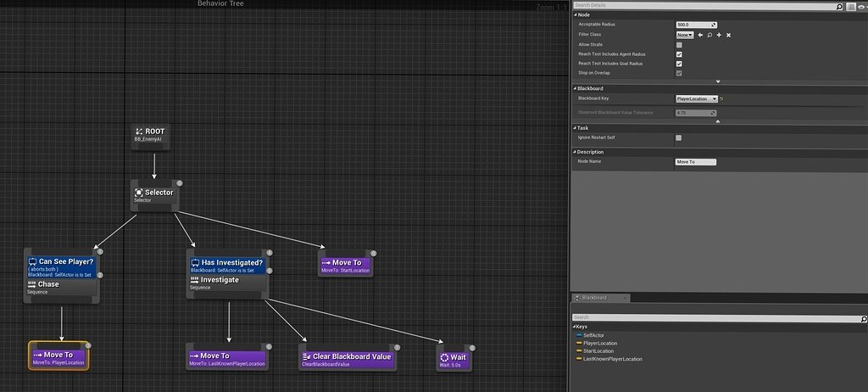Click the Node Name text field

[x=696, y=161]
